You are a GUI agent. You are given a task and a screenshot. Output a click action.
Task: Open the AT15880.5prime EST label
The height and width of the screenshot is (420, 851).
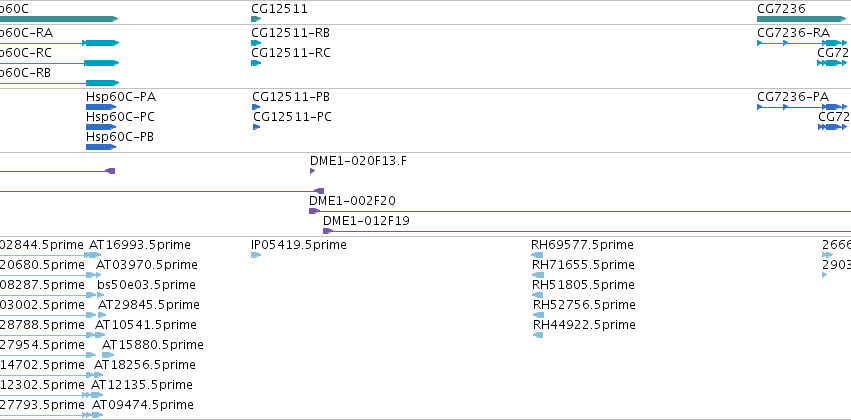[153, 345]
